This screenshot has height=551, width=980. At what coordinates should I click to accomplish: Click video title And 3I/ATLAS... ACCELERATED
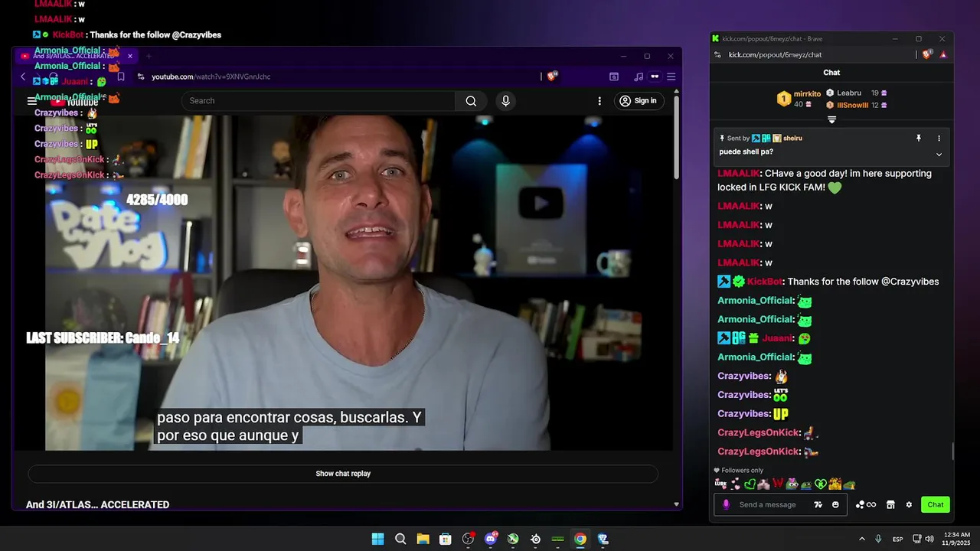point(97,504)
